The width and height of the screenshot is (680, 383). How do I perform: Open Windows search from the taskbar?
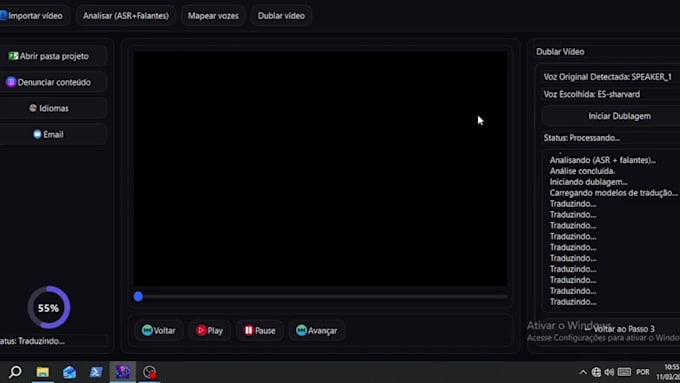[x=15, y=372]
